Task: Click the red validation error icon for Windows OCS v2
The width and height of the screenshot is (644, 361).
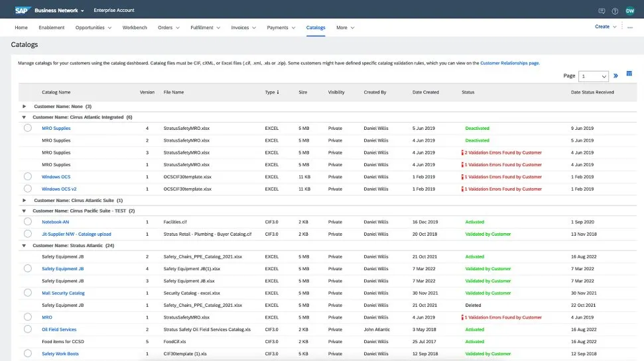Action: point(463,189)
